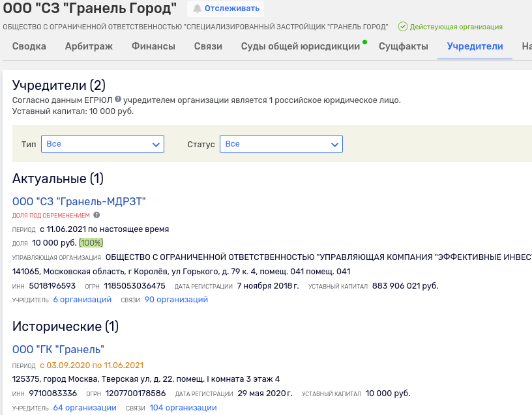Click the green checkmark status icon

click(x=403, y=27)
